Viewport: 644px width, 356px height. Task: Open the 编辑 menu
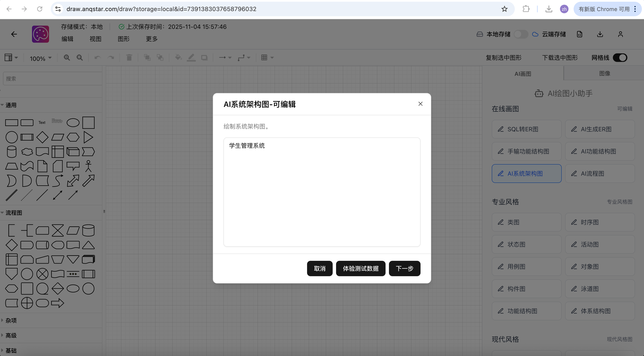(67, 39)
